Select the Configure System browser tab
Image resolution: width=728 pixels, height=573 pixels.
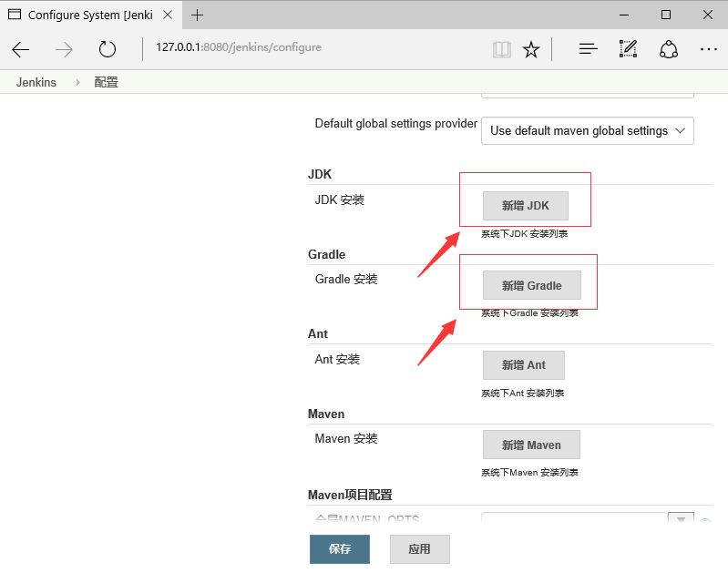point(90,15)
